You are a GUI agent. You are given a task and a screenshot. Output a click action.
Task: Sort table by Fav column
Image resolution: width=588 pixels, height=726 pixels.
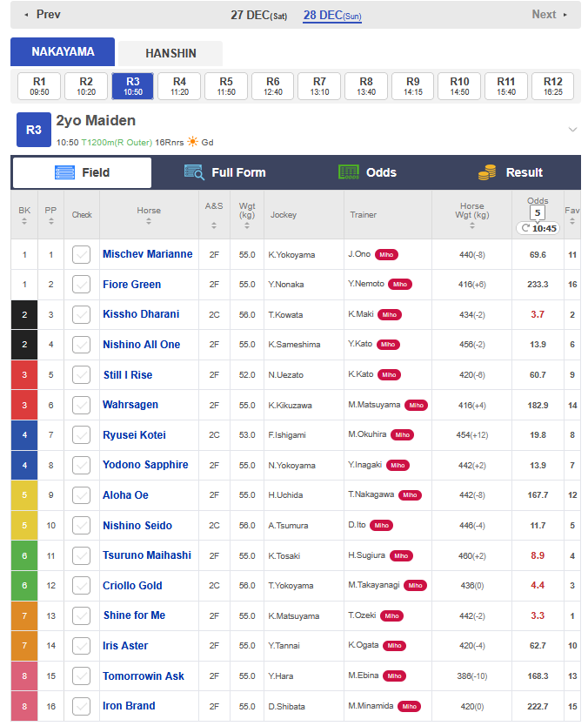pos(572,221)
